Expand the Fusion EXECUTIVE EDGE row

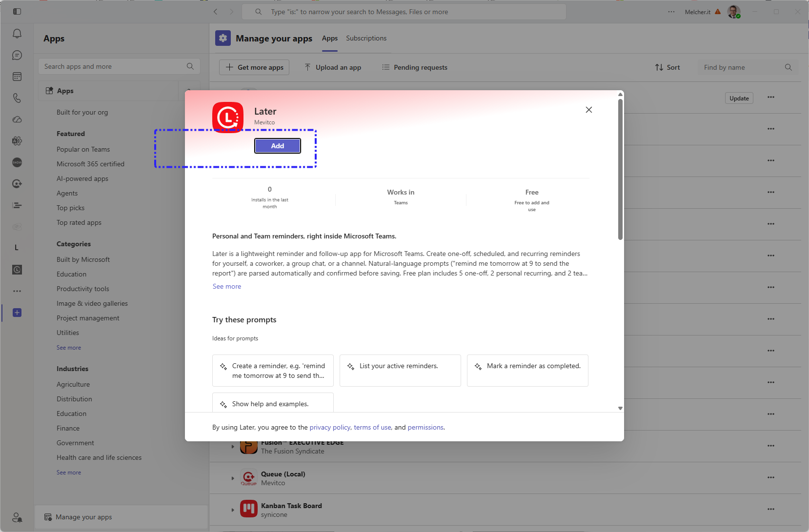[233, 447]
